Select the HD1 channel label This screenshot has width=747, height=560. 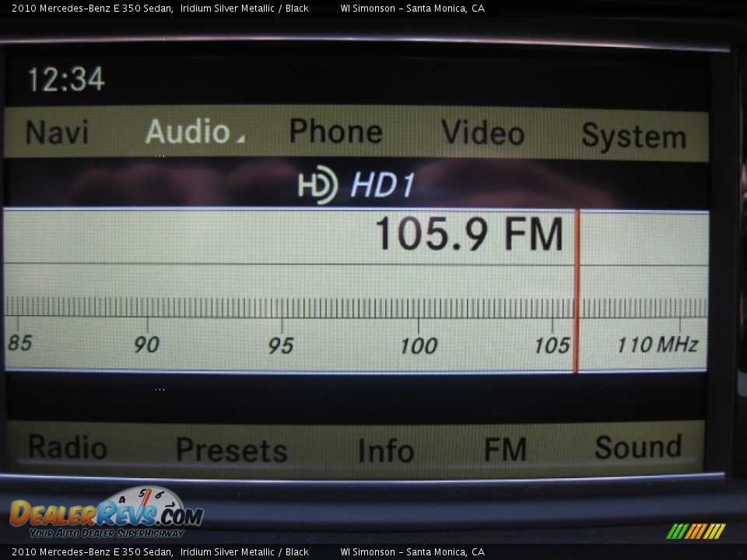pyautogui.click(x=383, y=185)
